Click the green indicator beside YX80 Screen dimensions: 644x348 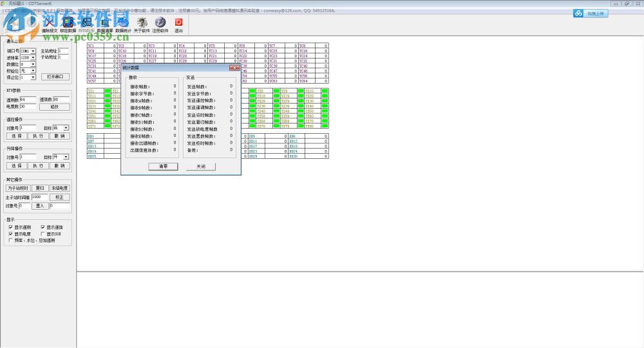click(x=325, y=126)
